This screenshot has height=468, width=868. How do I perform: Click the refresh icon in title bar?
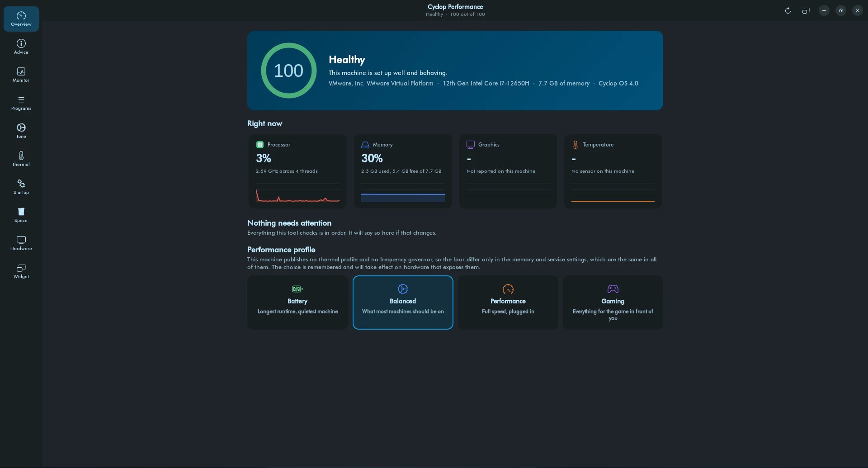[x=788, y=10]
